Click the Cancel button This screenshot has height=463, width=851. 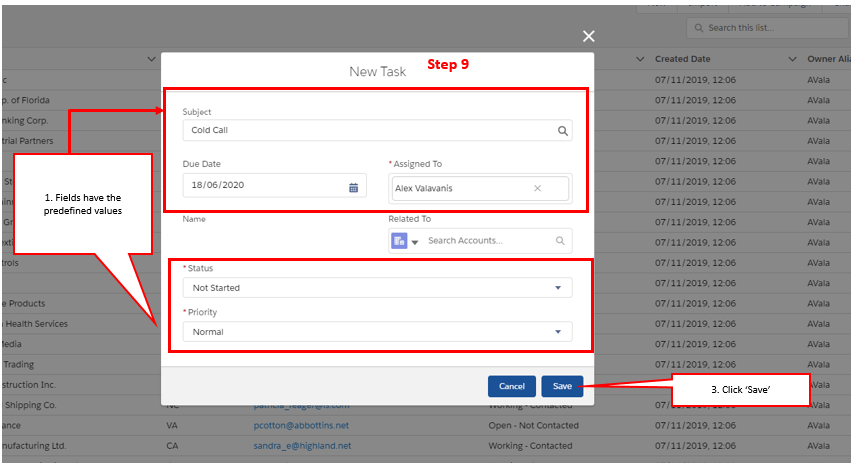click(511, 386)
